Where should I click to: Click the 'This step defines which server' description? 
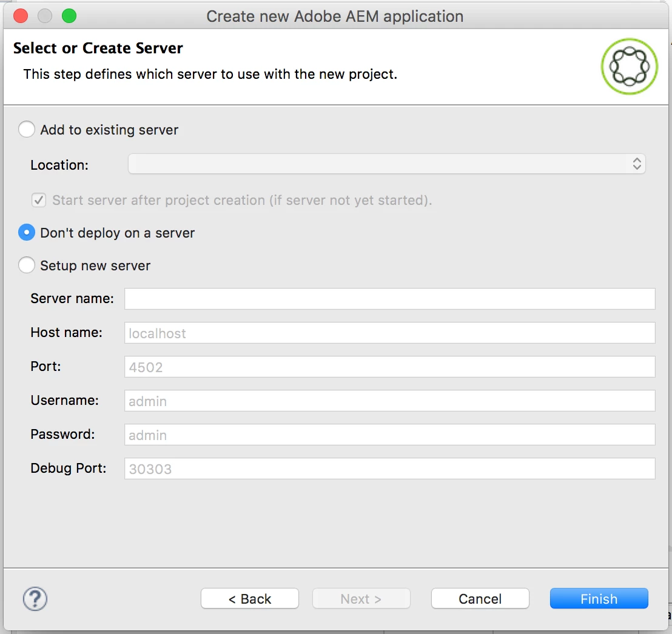coord(210,74)
